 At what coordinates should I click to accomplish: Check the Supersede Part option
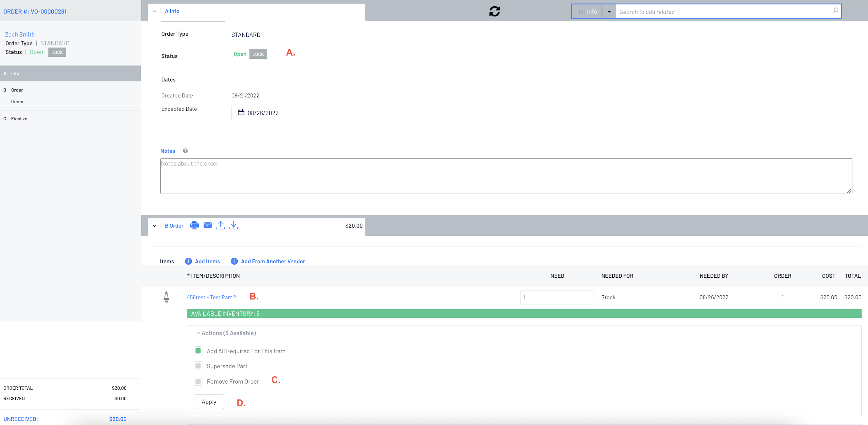coord(198,366)
